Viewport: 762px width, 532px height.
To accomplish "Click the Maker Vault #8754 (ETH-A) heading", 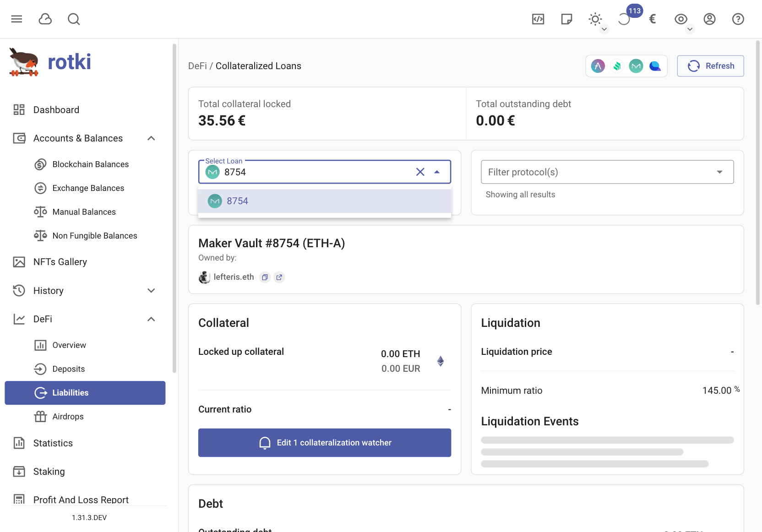I will pos(272,243).
